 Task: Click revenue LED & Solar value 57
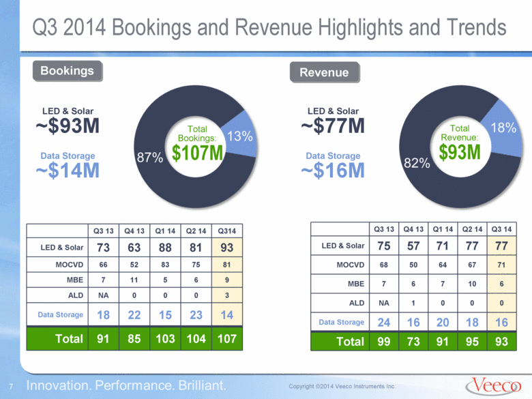click(x=413, y=246)
